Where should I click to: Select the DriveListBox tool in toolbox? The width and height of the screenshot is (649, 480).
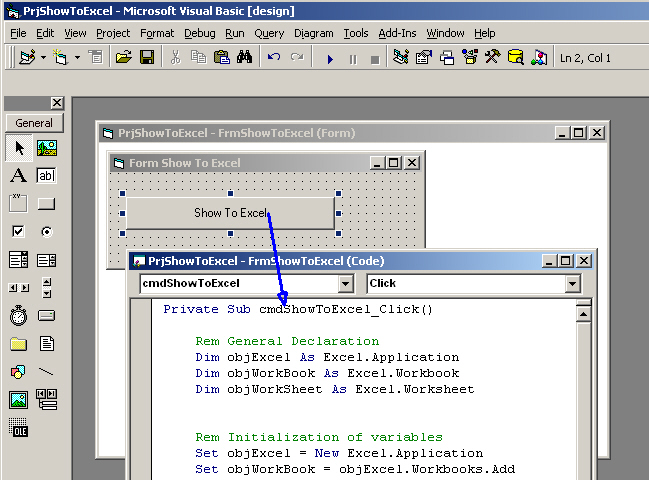click(47, 316)
